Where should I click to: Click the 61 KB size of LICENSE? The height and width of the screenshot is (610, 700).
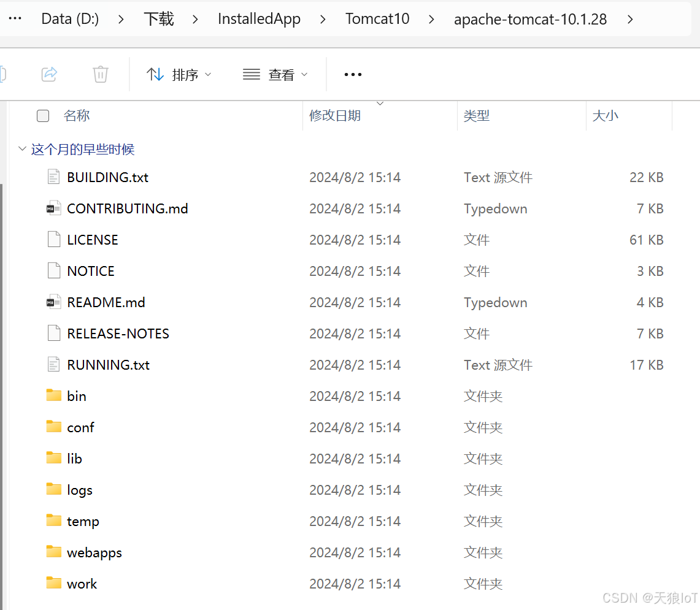pos(647,240)
